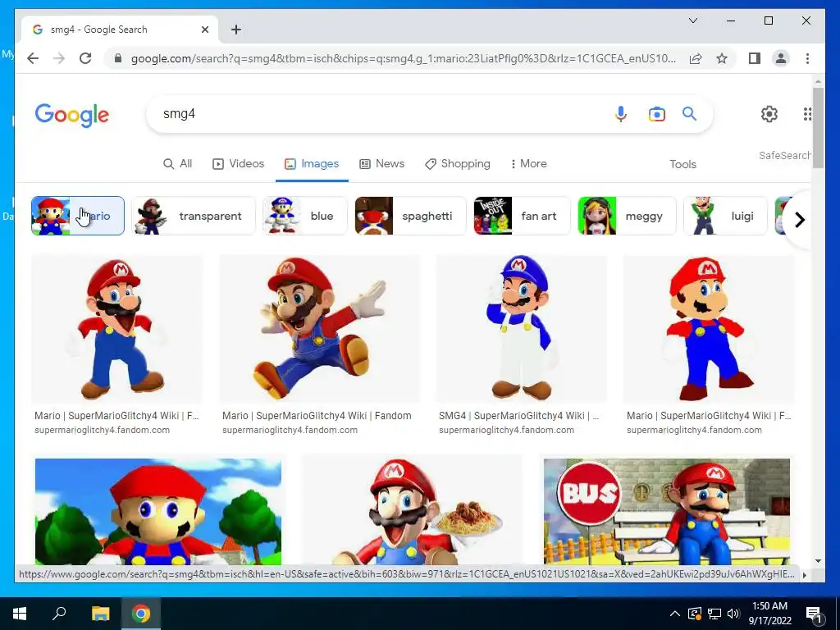Open the Chrome side panel icon
840x630 pixels.
755,58
